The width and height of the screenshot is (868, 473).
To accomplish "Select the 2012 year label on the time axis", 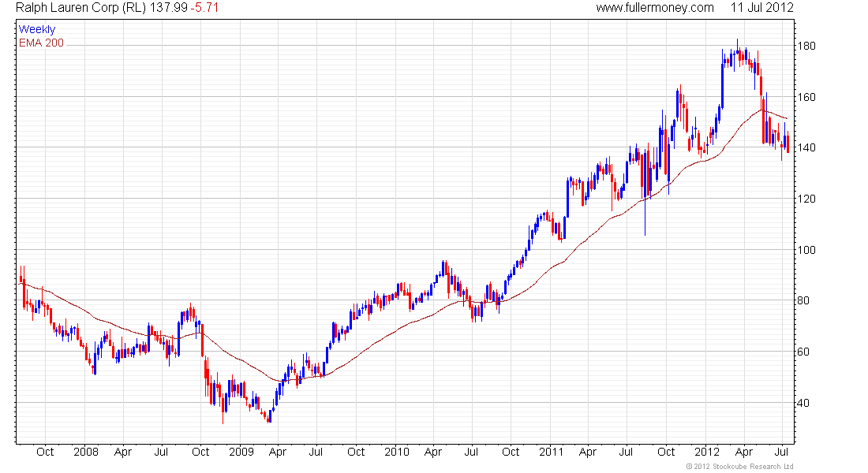I will pos(707,452).
